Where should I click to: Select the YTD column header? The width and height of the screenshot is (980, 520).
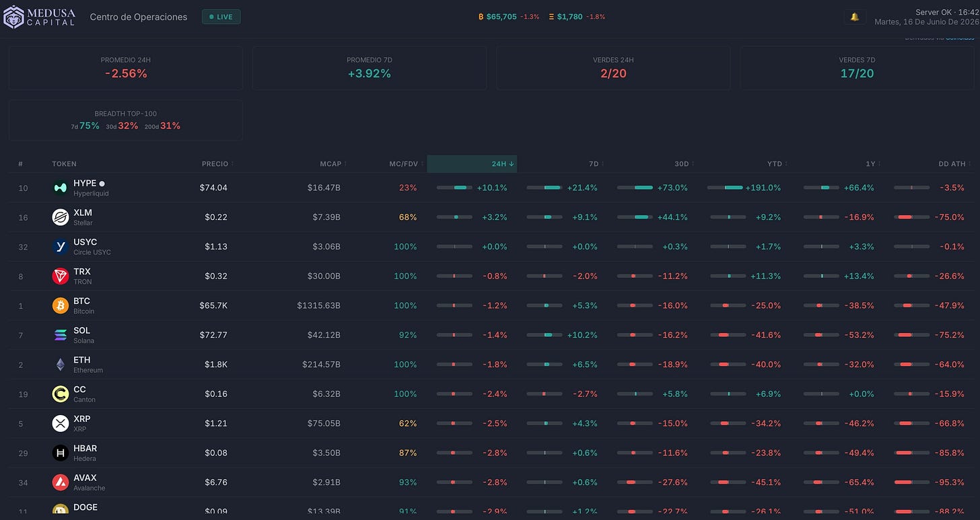pos(777,164)
